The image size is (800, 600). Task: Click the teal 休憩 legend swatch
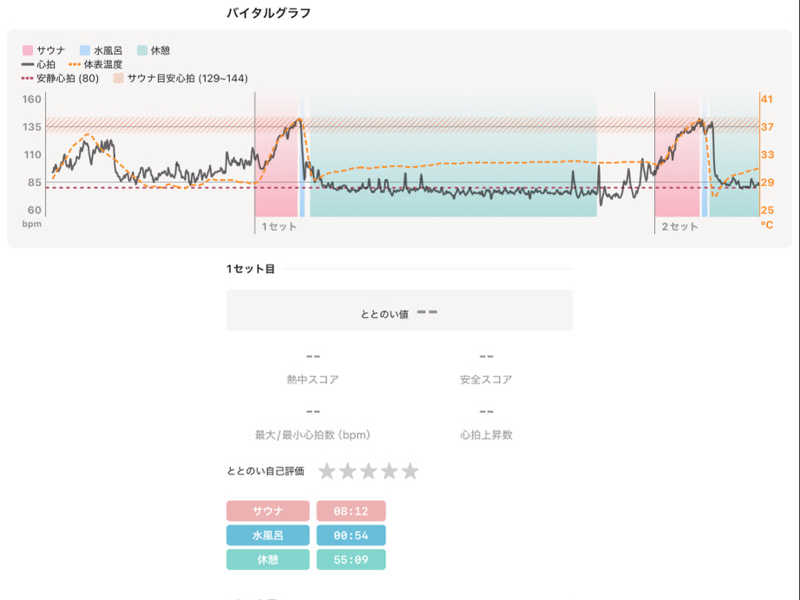coord(142,50)
